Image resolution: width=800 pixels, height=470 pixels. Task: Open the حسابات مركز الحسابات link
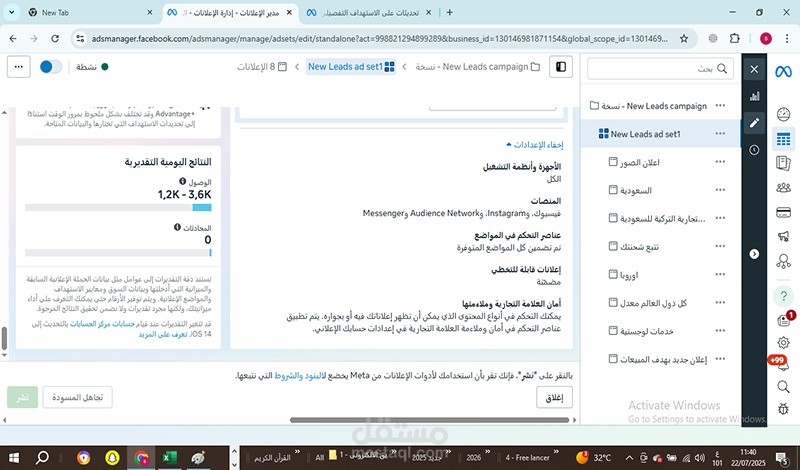tap(102, 324)
